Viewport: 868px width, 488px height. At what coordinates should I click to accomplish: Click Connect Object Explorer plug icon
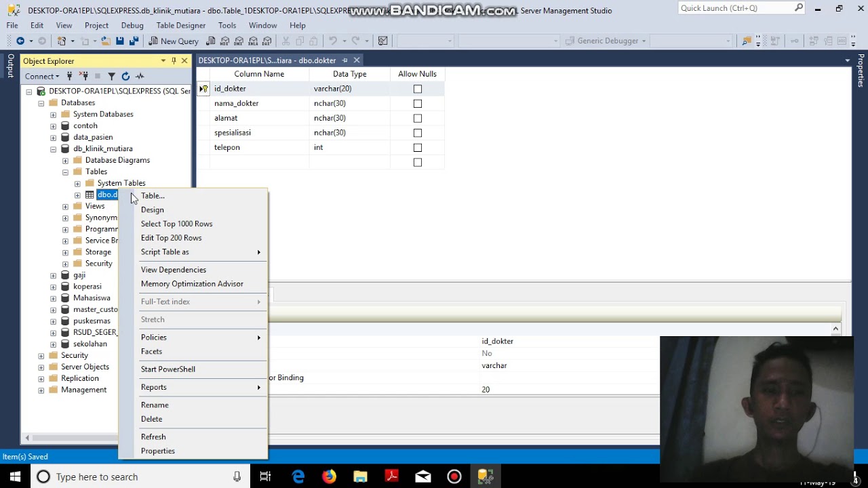69,76
